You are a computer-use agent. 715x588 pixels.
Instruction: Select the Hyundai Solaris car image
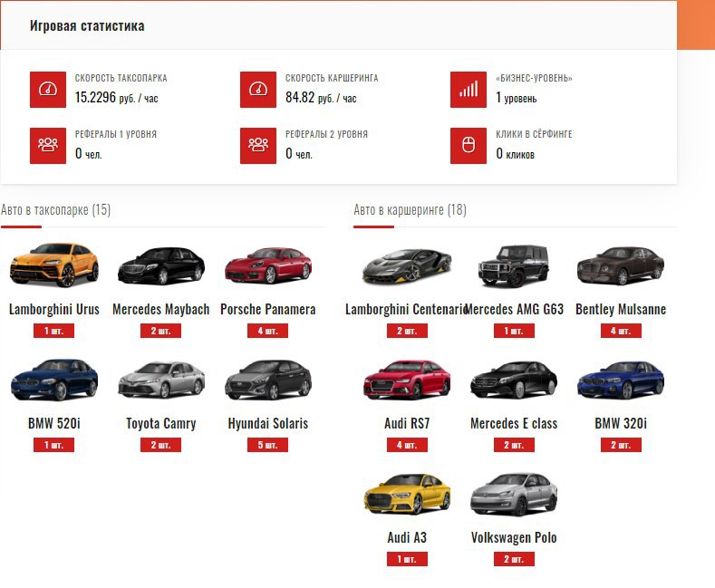(268, 380)
